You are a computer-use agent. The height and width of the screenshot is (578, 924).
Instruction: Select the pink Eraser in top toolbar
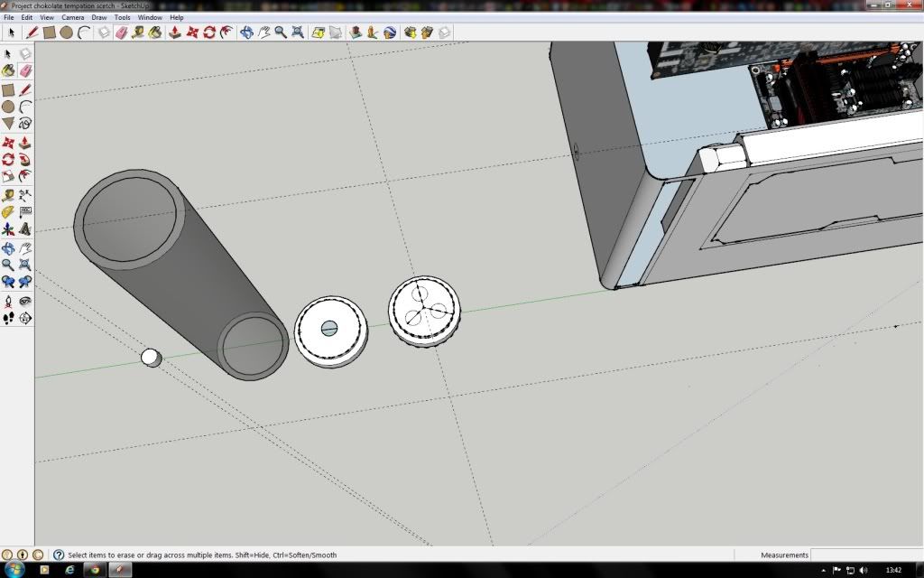pyautogui.click(x=121, y=33)
